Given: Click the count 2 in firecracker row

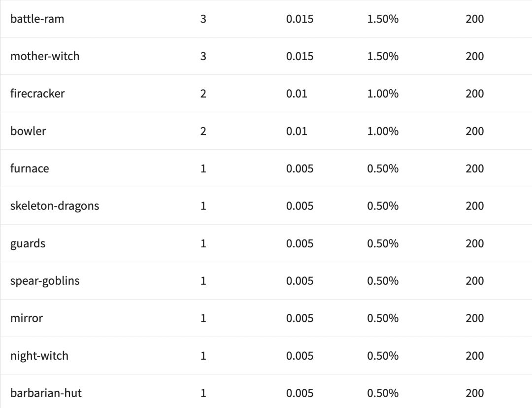Looking at the screenshot, I should point(203,94).
